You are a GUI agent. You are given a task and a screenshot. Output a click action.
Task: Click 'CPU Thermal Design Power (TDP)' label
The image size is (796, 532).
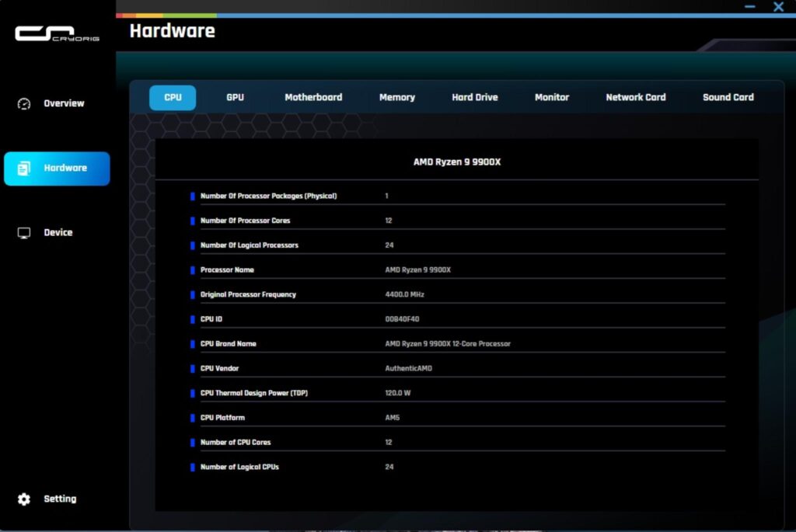pos(254,393)
